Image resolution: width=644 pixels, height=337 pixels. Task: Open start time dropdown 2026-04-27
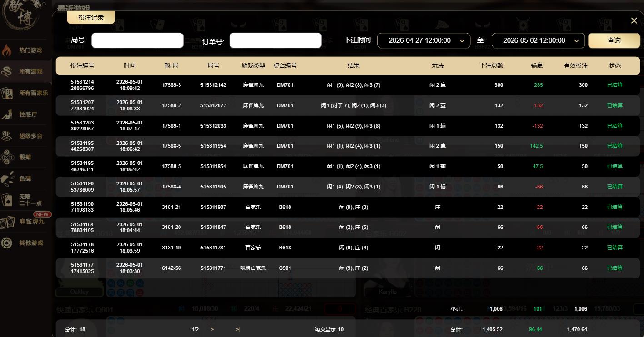pyautogui.click(x=424, y=40)
